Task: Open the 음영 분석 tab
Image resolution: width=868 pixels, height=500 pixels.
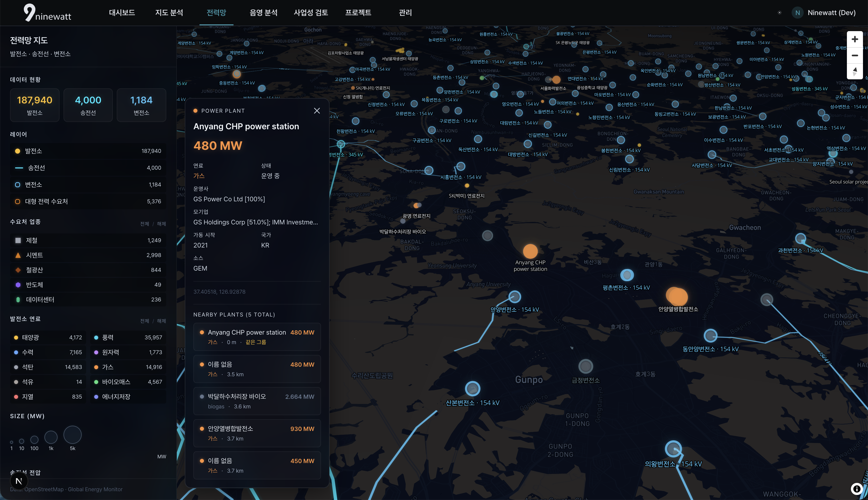Action: [x=263, y=13]
